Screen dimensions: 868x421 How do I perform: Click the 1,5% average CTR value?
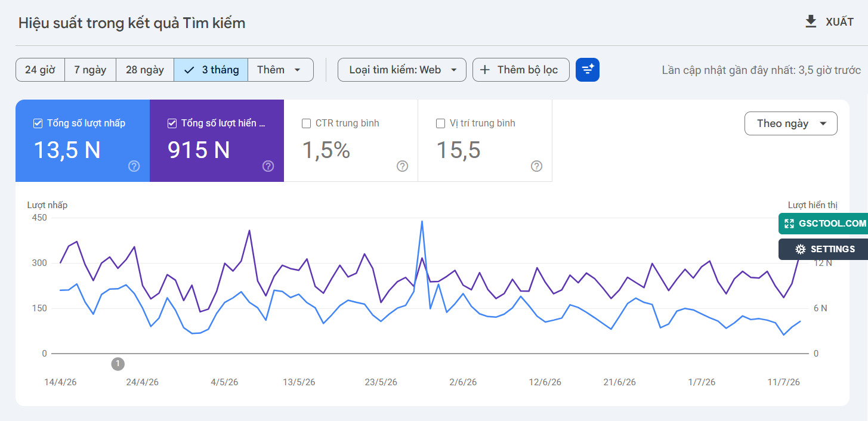click(326, 150)
